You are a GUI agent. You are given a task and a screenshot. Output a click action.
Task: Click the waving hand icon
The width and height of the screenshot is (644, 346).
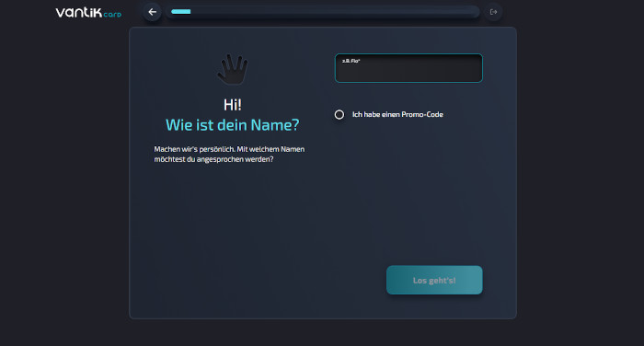pos(233,69)
